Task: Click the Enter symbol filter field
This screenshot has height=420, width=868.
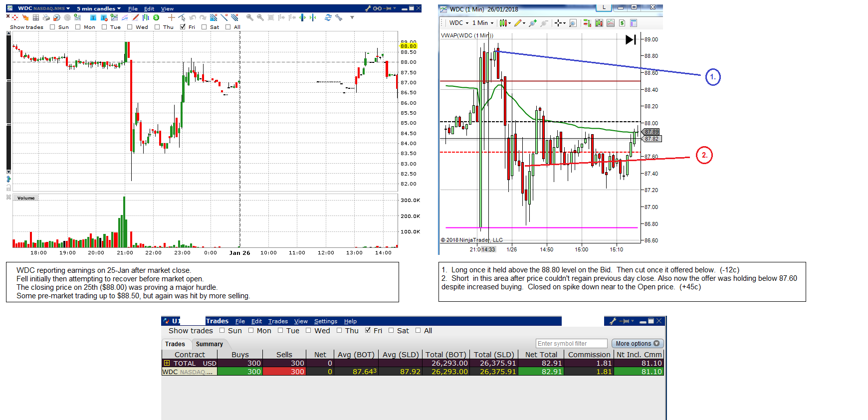Action: click(x=572, y=344)
